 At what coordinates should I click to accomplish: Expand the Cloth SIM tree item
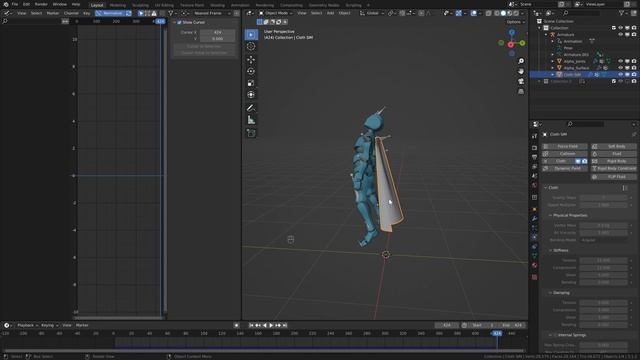(x=553, y=75)
